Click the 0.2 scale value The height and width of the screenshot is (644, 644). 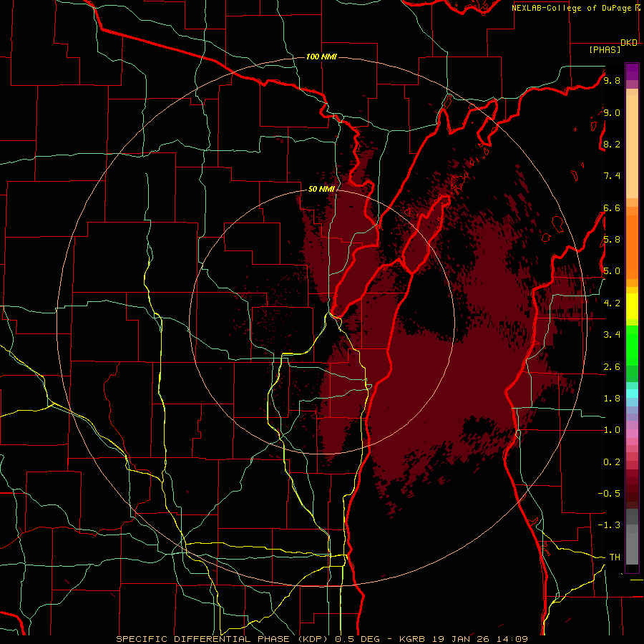612,462
